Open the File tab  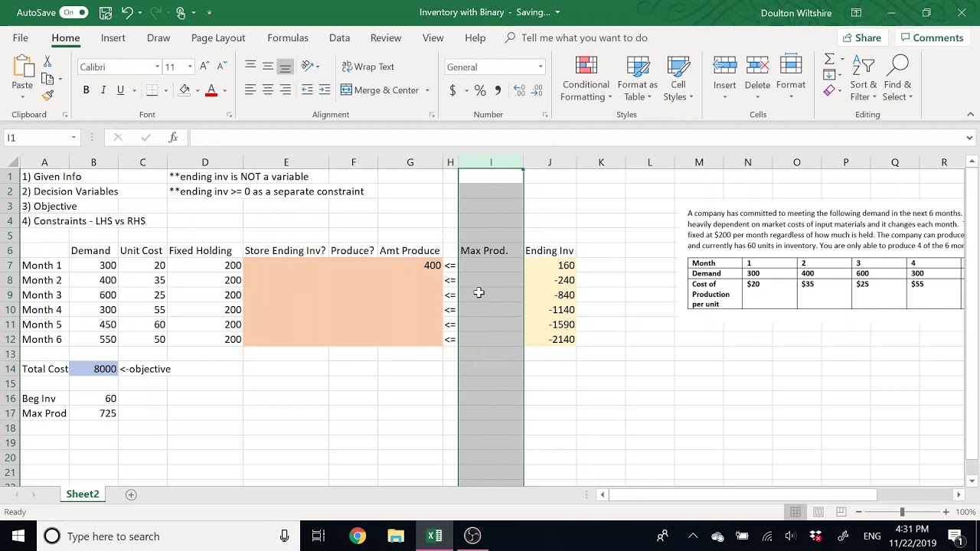[21, 37]
